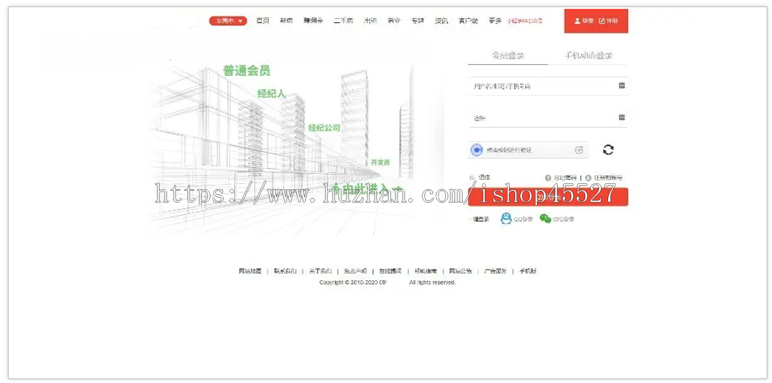Viewport: 772px width, 383px height.
Task: Switch to the 手机动态登录 tab
Action: 588,55
